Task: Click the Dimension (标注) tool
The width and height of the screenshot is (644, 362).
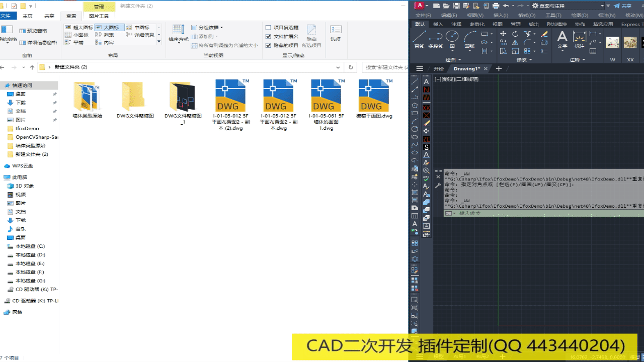Action: pyautogui.click(x=580, y=39)
